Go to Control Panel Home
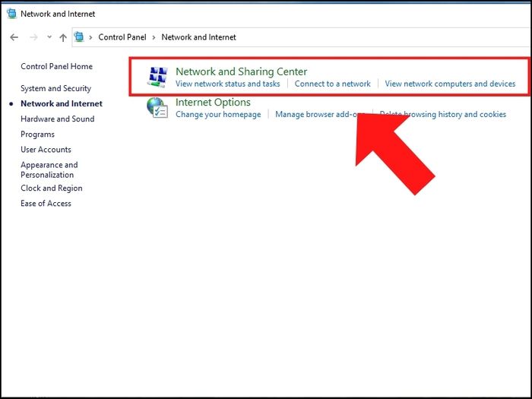This screenshot has width=532, height=399. coord(57,67)
